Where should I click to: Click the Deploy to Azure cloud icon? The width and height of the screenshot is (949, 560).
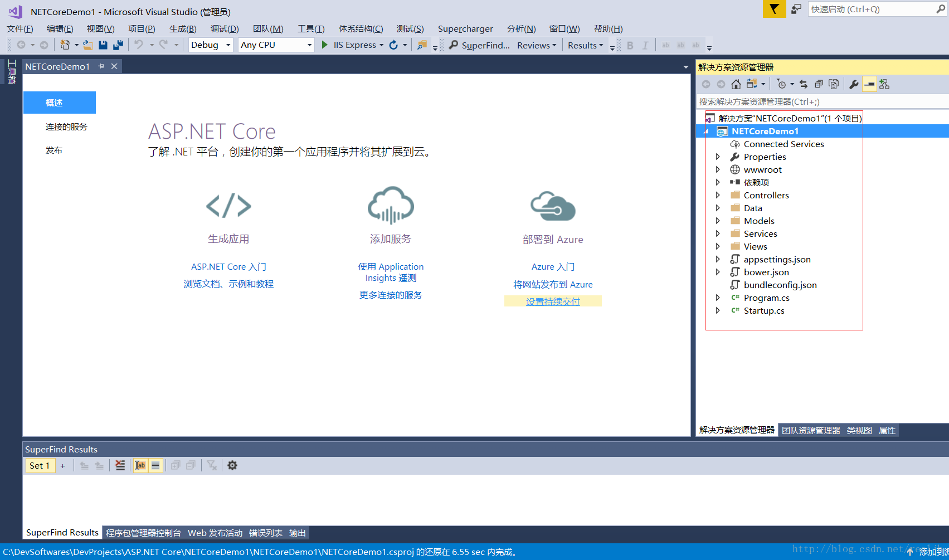pyautogui.click(x=553, y=206)
